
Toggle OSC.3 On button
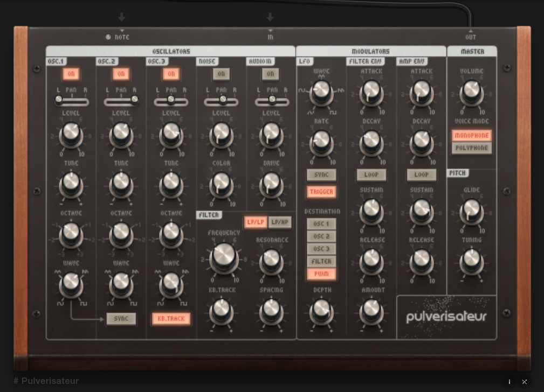[171, 74]
